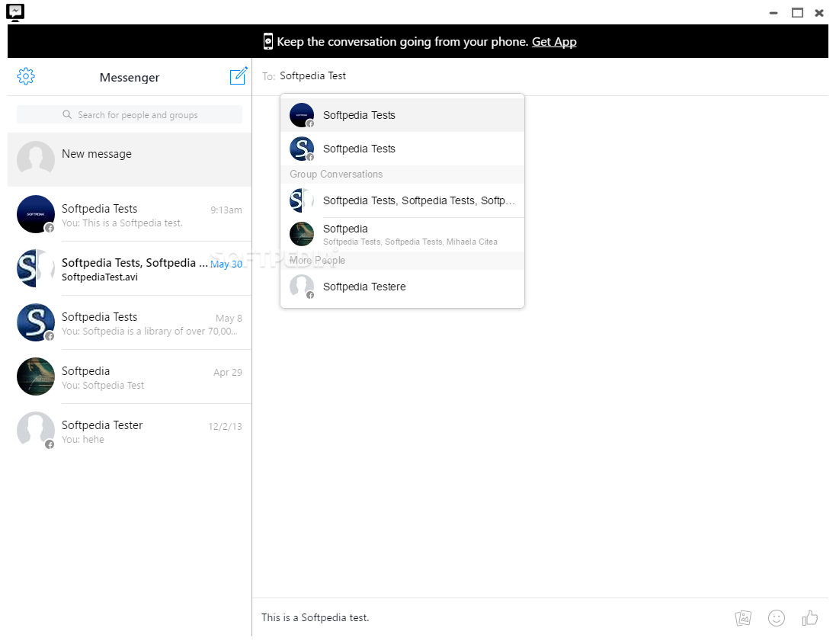
Task: Click the SoftpediaTest.avi message preview
Action: coord(100,277)
